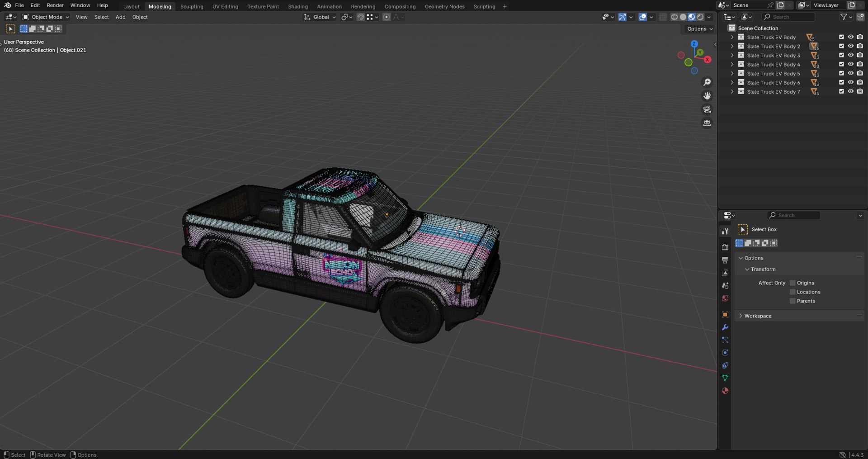868x459 pixels.
Task: Open Output properties tab
Action: pos(725,260)
